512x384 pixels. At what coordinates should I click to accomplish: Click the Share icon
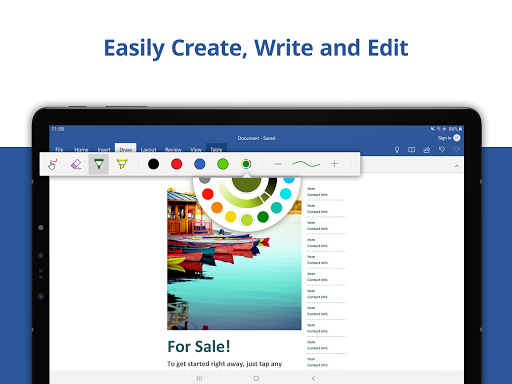point(427,150)
